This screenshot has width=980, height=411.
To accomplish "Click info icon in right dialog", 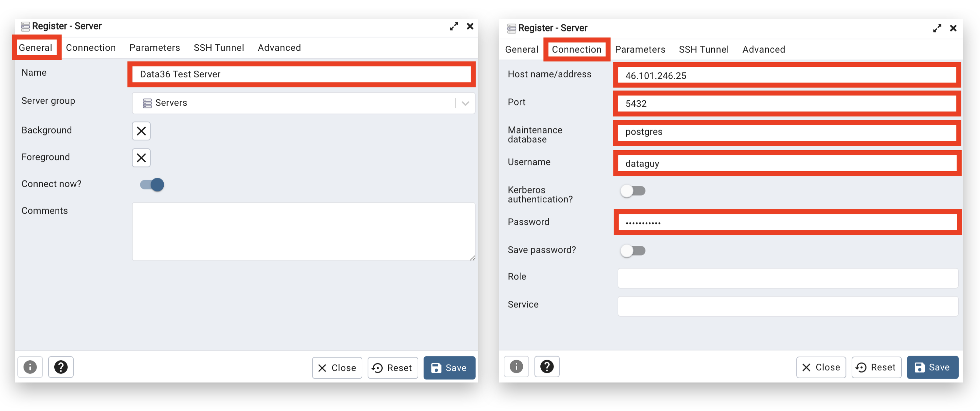I will click(x=516, y=366).
